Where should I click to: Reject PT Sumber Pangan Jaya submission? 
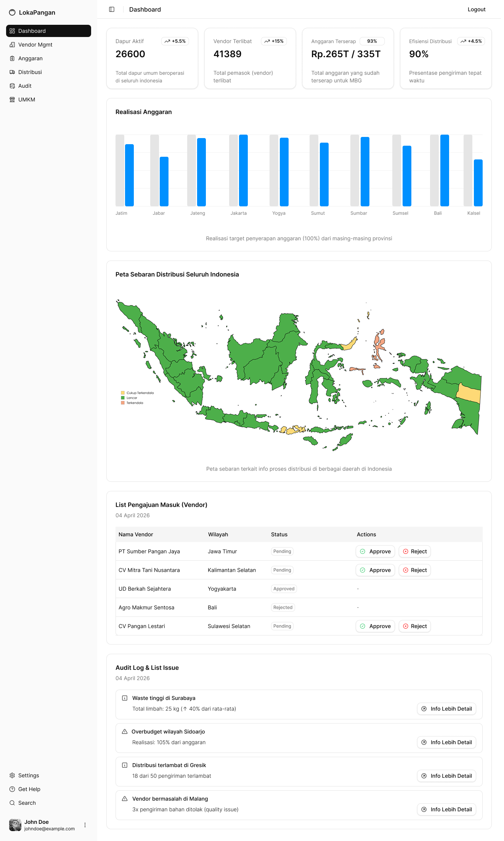click(415, 552)
